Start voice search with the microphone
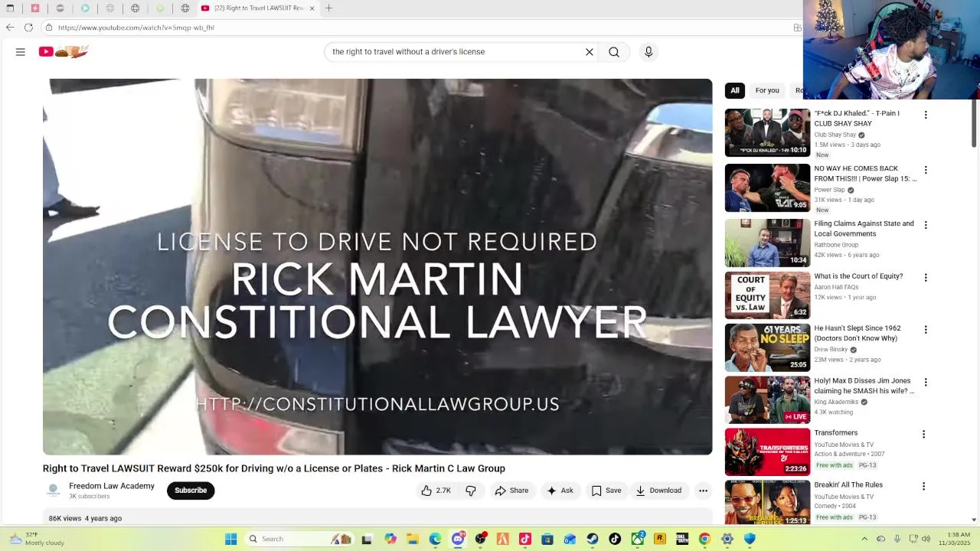This screenshot has height=551, width=980. (x=648, y=52)
